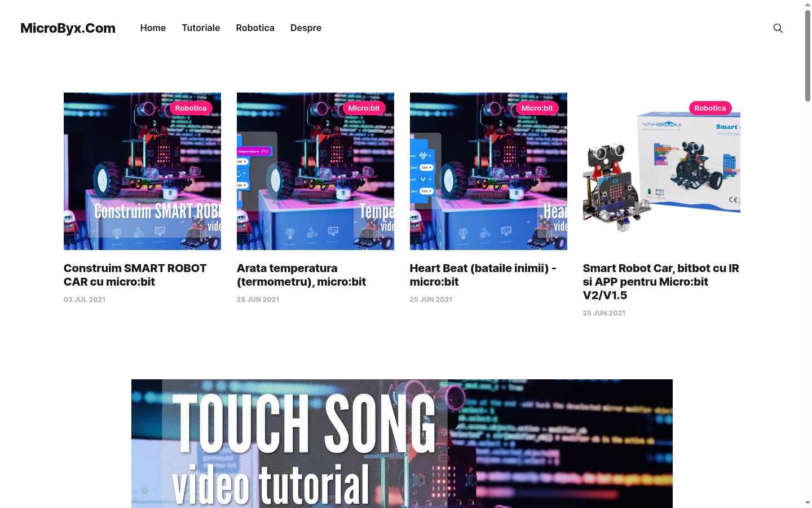
Task: Select date 25 JUN 2021 under Heart Beat
Action: (x=431, y=300)
